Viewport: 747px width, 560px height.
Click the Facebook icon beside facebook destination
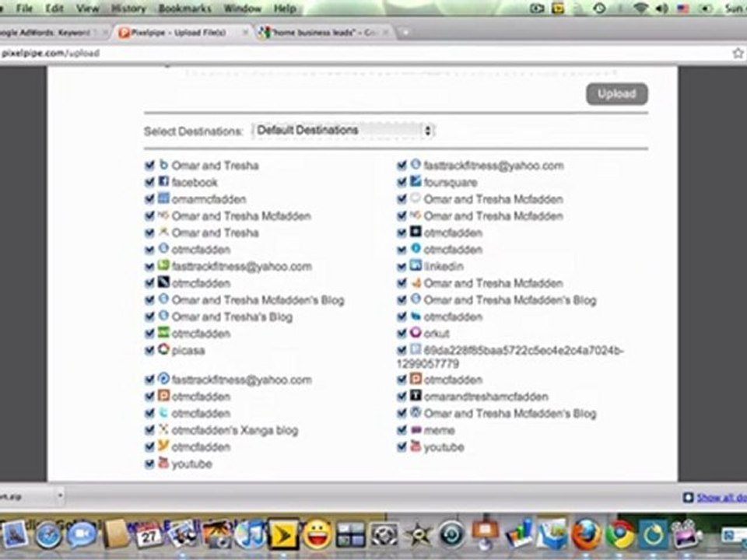163,181
